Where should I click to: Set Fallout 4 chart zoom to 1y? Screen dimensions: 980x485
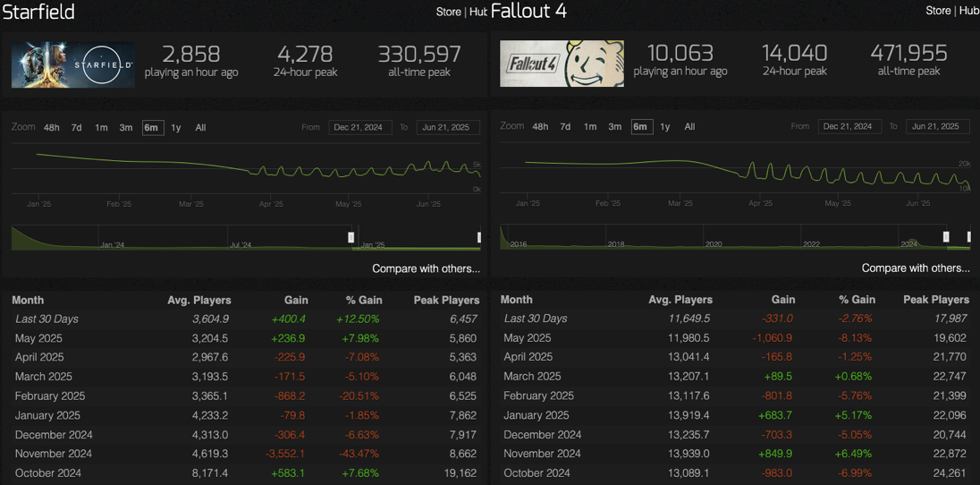coord(665,127)
